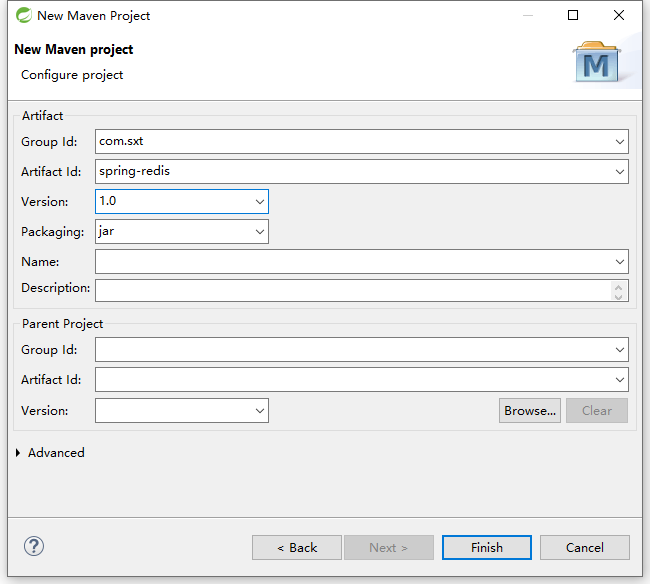The image size is (650, 584).
Task: Click the Maven M folder icon
Action: [597, 61]
